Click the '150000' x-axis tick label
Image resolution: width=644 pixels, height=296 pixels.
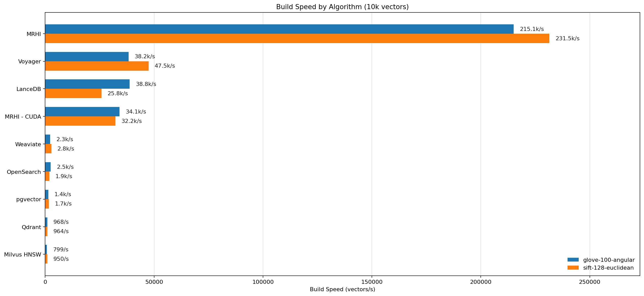coord(372,282)
